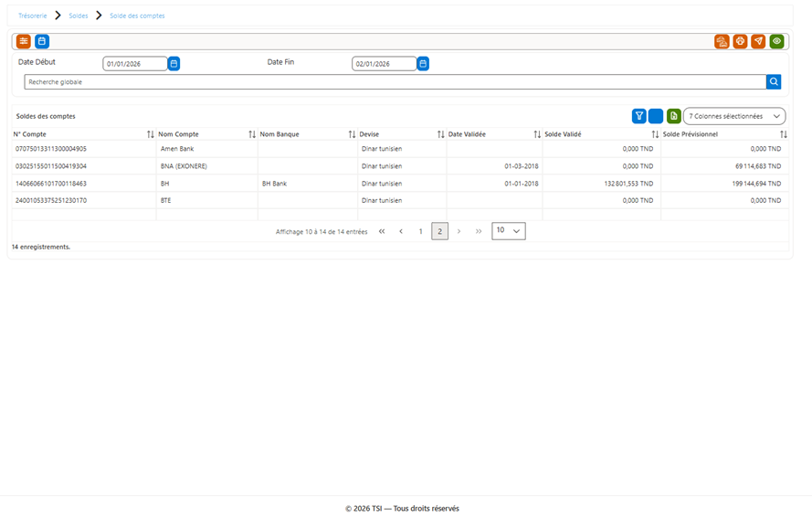Jump to the first page with double chevron
Viewport: 812px width, 518px height.
click(x=382, y=231)
